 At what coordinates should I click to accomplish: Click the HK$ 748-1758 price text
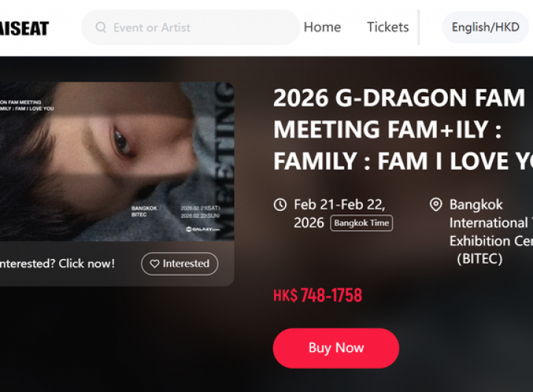(318, 296)
